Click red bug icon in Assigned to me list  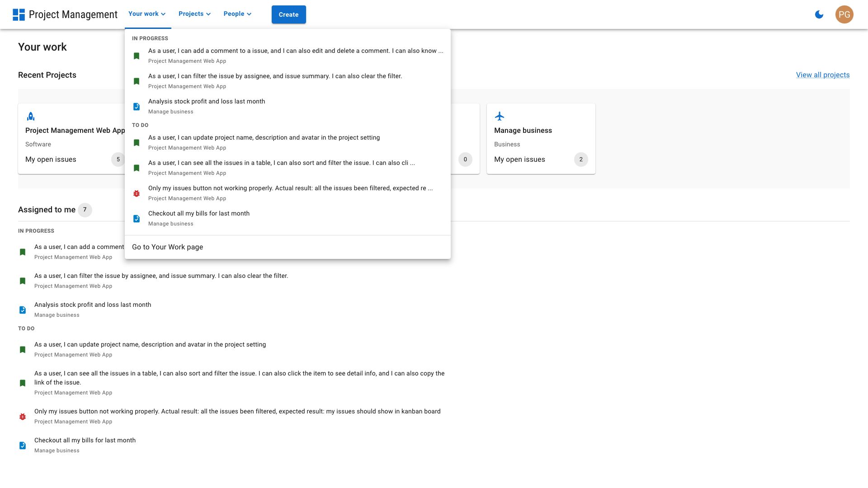23,417
